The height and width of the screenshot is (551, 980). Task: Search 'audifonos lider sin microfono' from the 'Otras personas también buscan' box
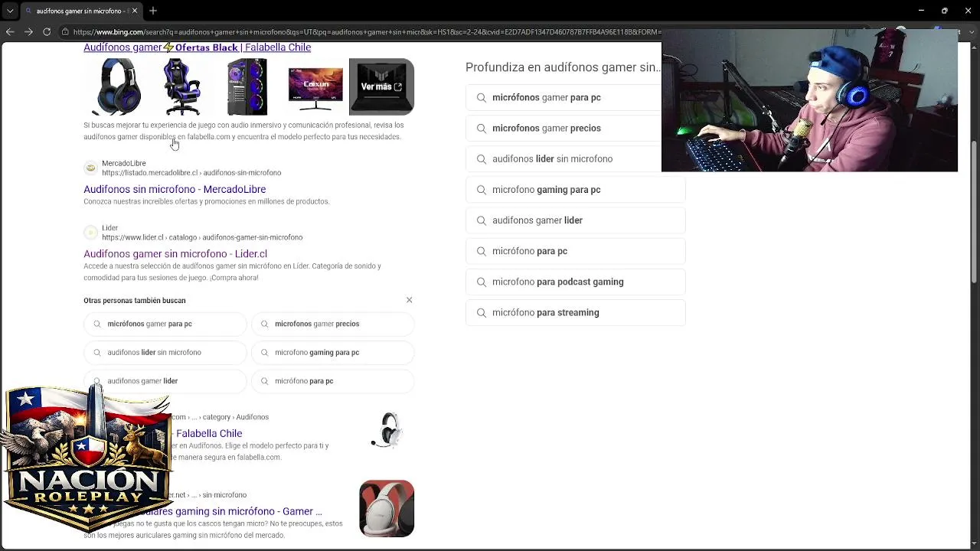[165, 353]
